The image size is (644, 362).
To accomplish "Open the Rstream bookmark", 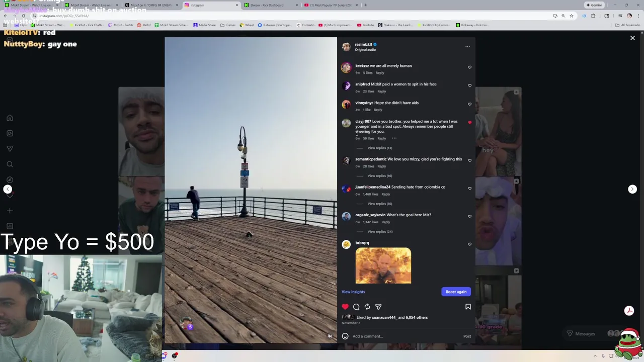I will [275, 25].
